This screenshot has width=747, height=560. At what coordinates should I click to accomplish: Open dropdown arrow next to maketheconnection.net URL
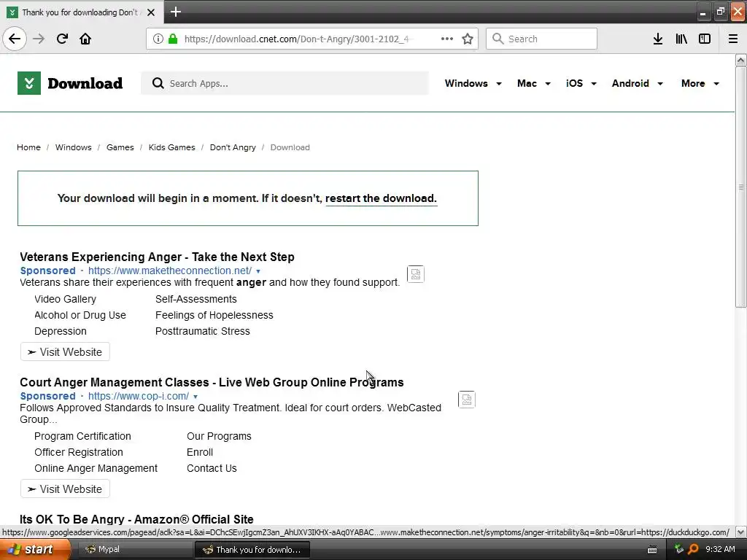pyautogui.click(x=258, y=271)
